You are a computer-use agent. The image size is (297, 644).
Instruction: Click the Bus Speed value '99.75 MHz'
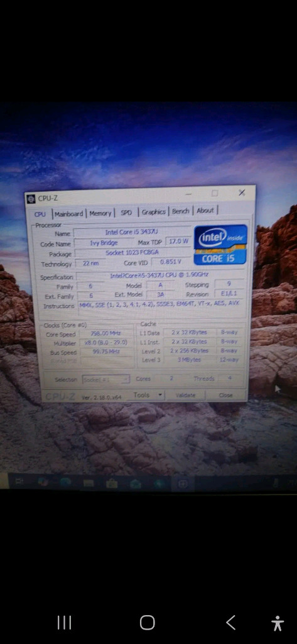click(106, 352)
